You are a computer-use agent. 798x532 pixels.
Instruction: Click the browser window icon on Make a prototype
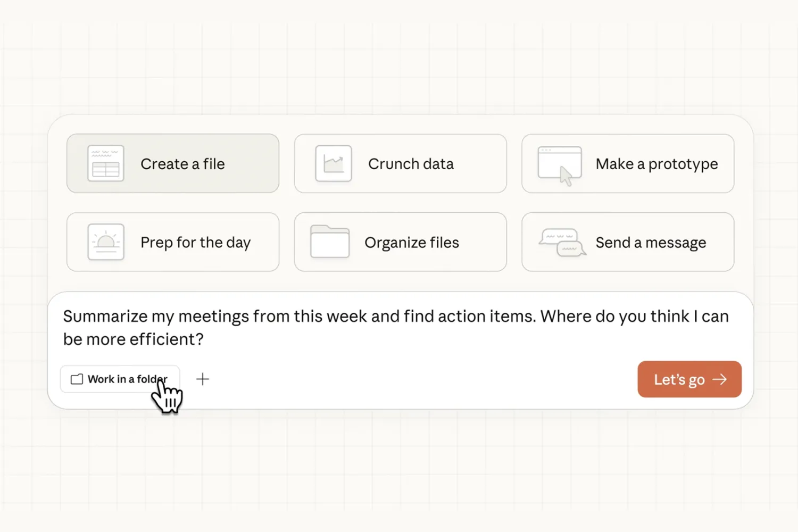tap(560, 164)
